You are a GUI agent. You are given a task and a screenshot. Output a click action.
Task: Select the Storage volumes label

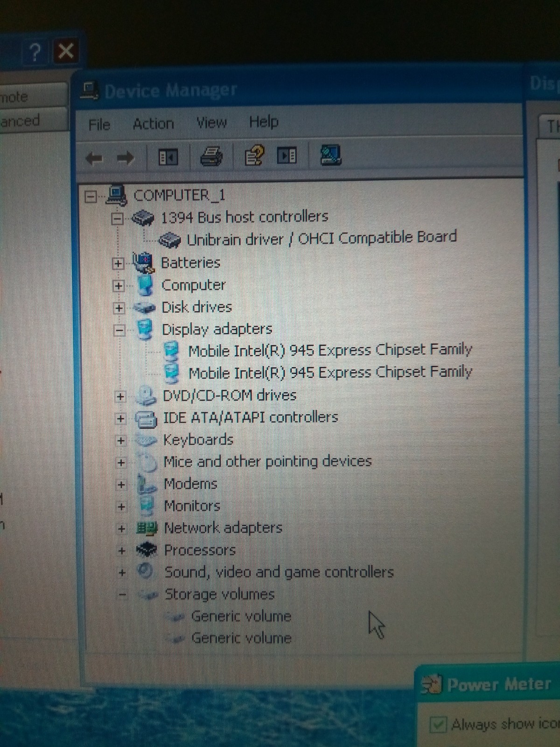coord(219,594)
